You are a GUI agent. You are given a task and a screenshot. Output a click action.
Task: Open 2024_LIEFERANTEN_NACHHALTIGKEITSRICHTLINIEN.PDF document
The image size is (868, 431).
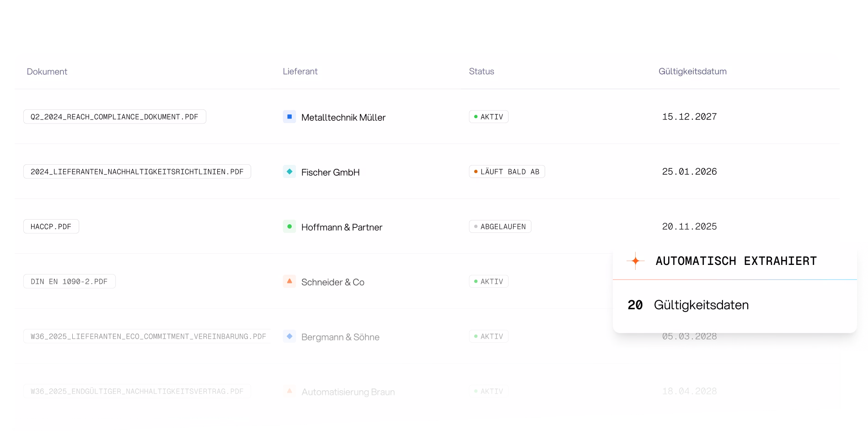click(137, 172)
